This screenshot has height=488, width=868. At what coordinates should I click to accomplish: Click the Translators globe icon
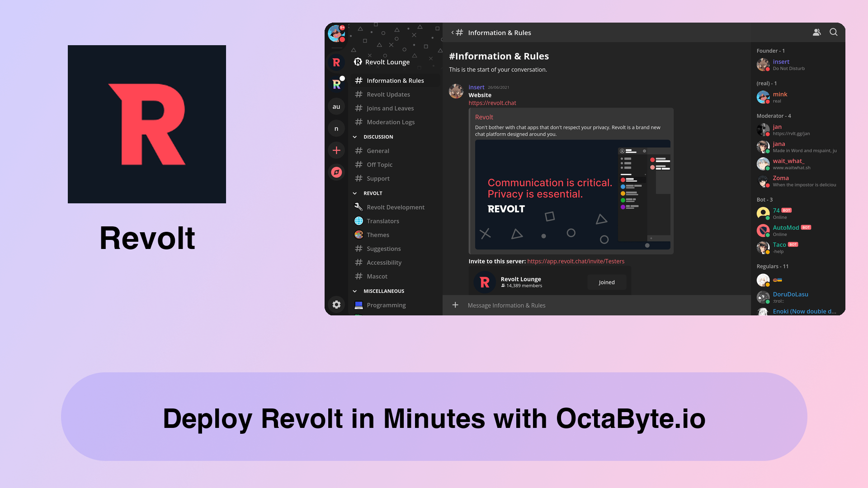[359, 221]
